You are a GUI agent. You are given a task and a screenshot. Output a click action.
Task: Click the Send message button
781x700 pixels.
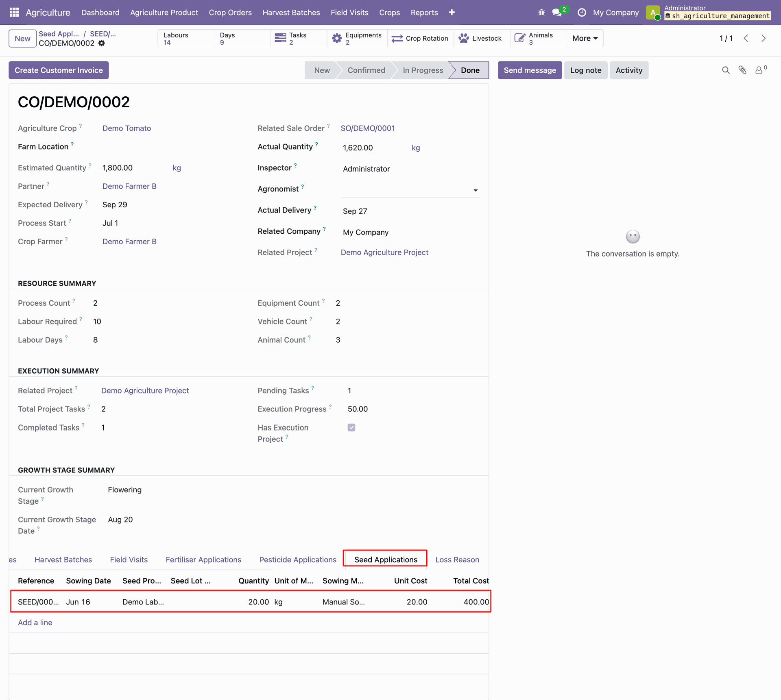click(530, 70)
